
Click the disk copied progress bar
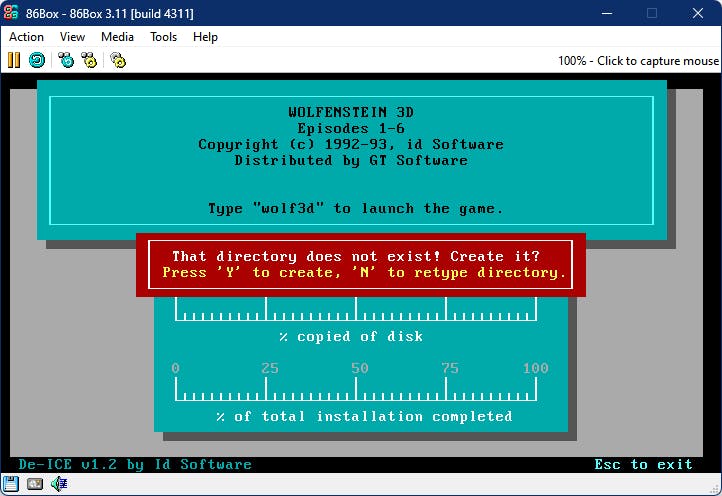click(x=355, y=309)
